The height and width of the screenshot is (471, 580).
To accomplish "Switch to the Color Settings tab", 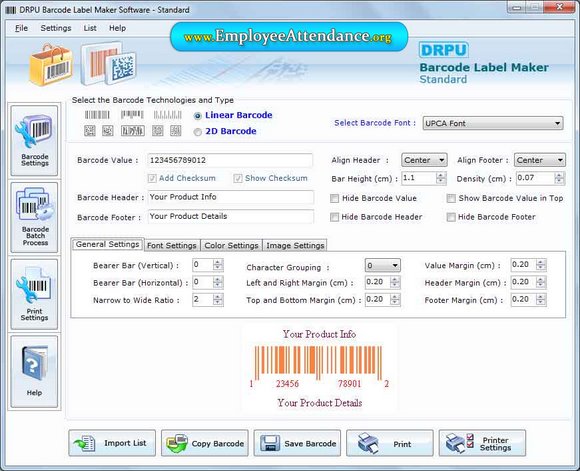I will (231, 245).
